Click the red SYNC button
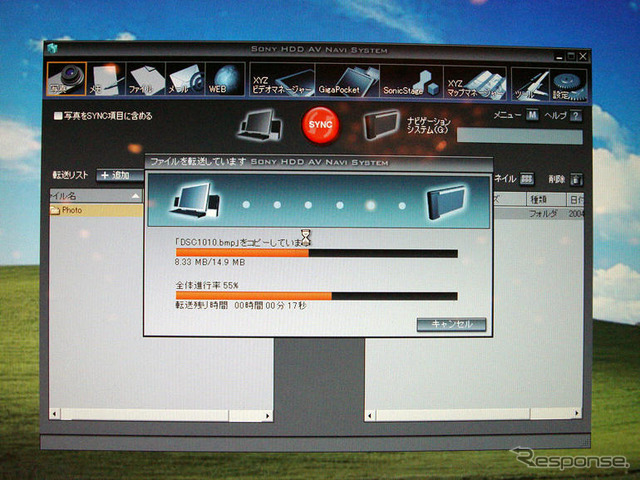Viewport: 640px width, 480px height. (320, 125)
